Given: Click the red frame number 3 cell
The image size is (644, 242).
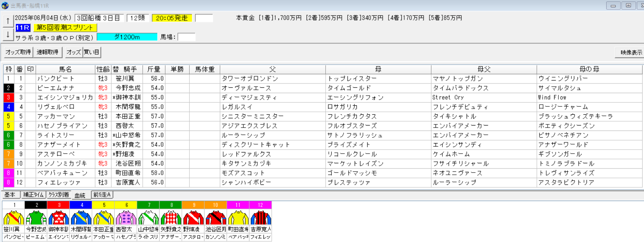Looking at the screenshot, I should (x=9, y=97).
